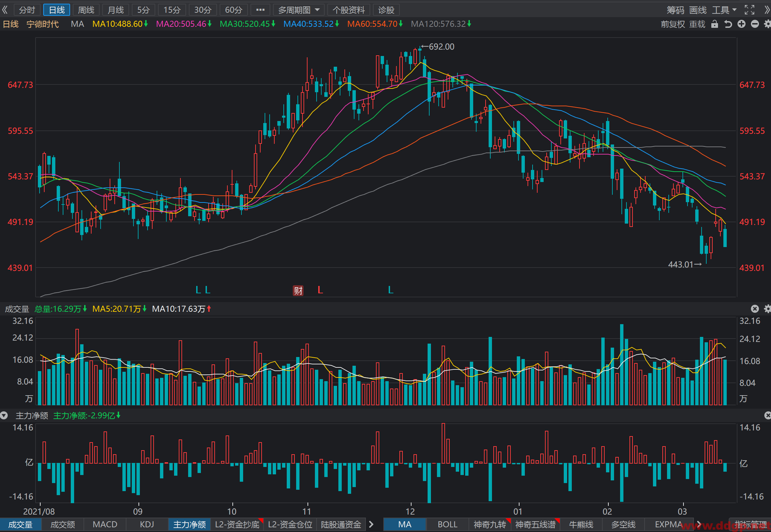Expand the 工具 tools dropdown
Image resolution: width=771 pixels, height=532 pixels.
[724, 10]
